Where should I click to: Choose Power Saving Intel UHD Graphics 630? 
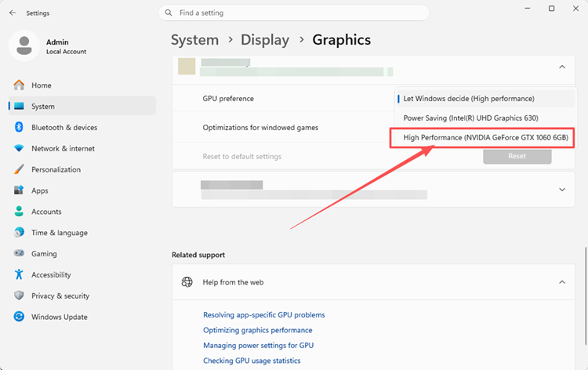pos(485,118)
